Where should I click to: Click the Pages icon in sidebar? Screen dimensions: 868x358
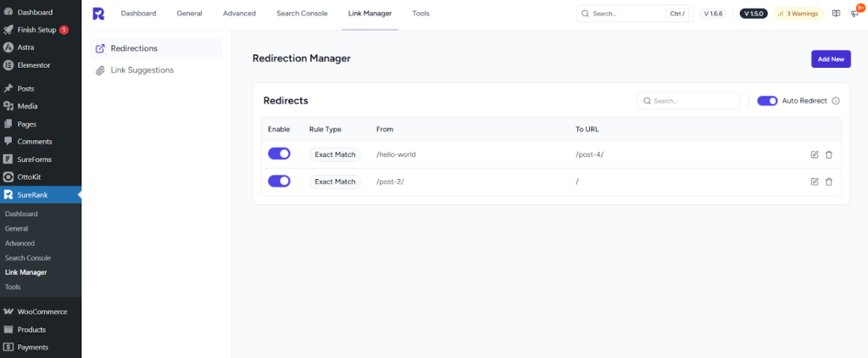8,124
